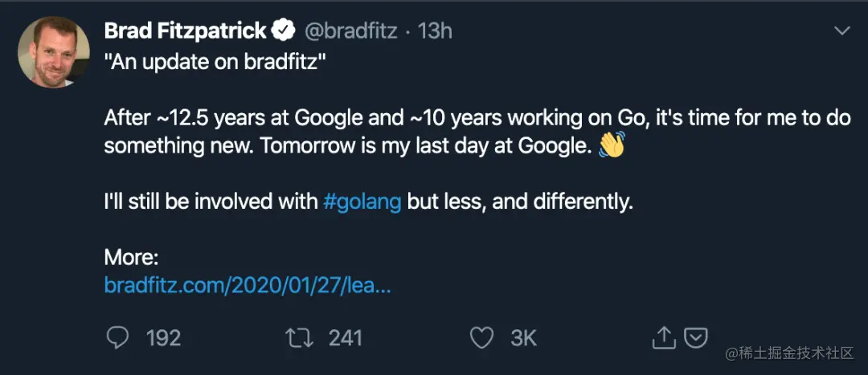Click the 241 retweets count
This screenshot has height=375, width=868.
(346, 338)
